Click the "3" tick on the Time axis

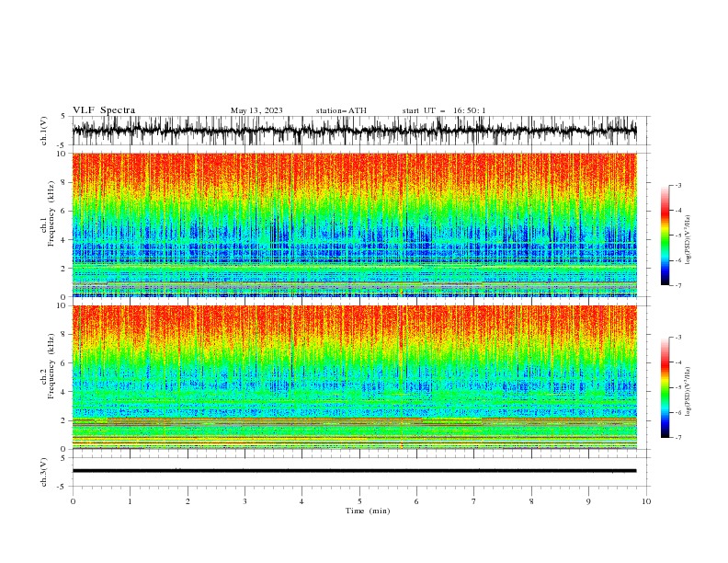[245, 501]
